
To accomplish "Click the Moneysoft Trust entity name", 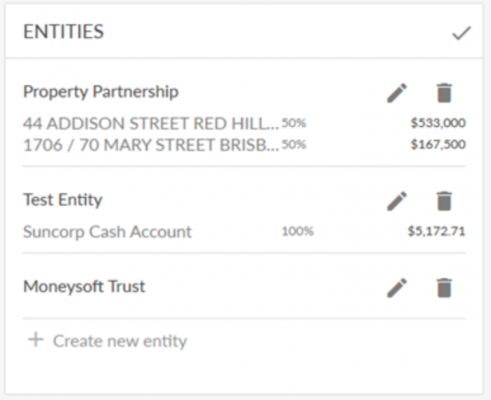I will coord(84,286).
